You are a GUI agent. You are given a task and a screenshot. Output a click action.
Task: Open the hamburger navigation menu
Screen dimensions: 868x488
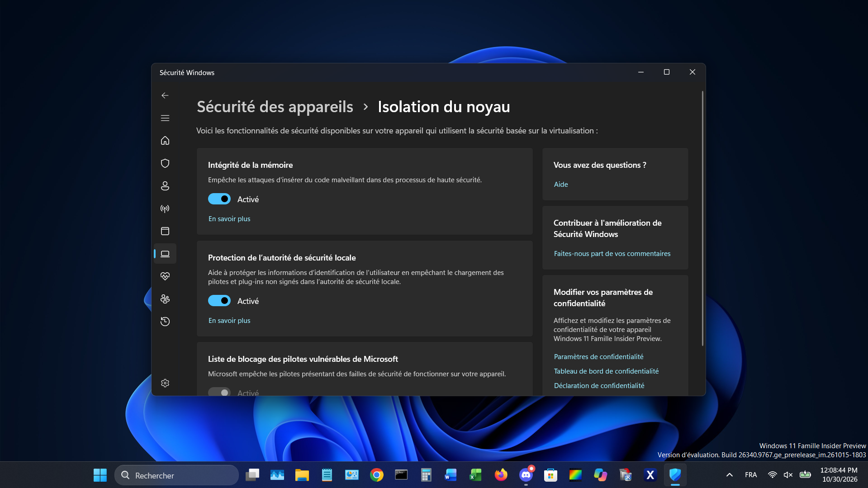165,118
